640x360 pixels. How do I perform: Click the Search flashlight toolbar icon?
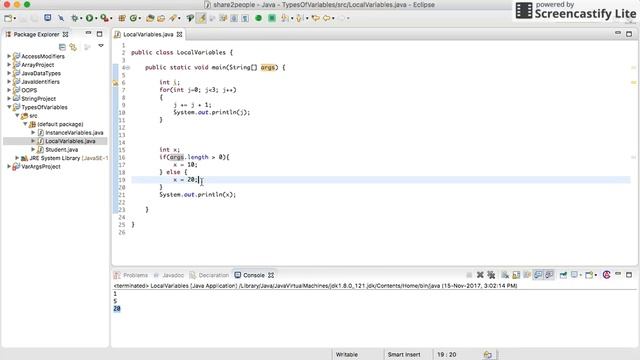click(x=173, y=18)
